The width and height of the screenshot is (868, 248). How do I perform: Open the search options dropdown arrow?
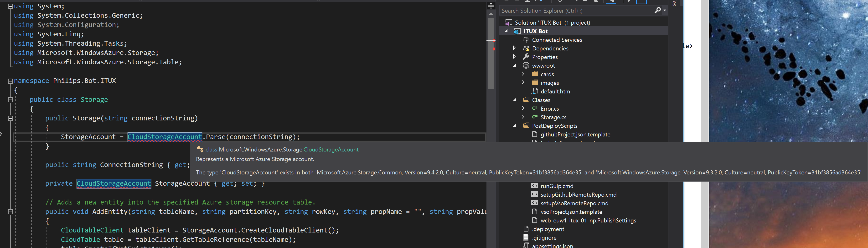(x=665, y=11)
